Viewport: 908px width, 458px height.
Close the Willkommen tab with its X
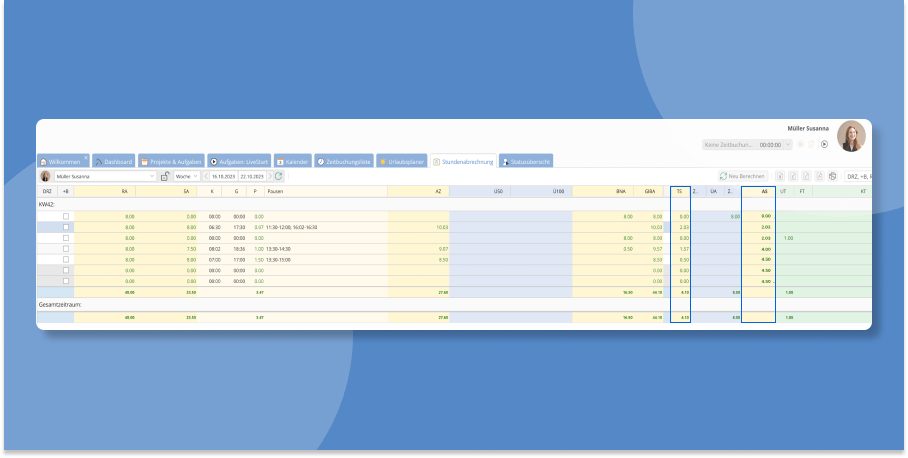coord(87,157)
